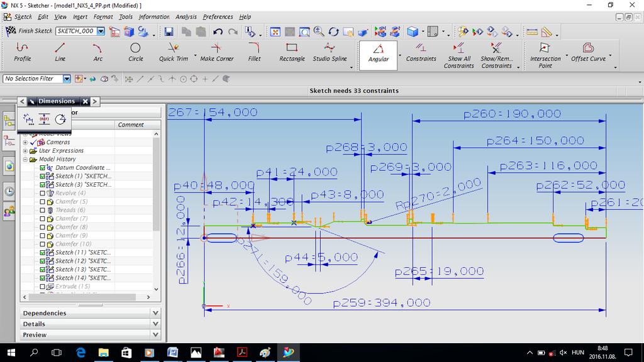Select the Fillet tool
The width and height of the screenshot is (644, 362).
click(x=254, y=52)
